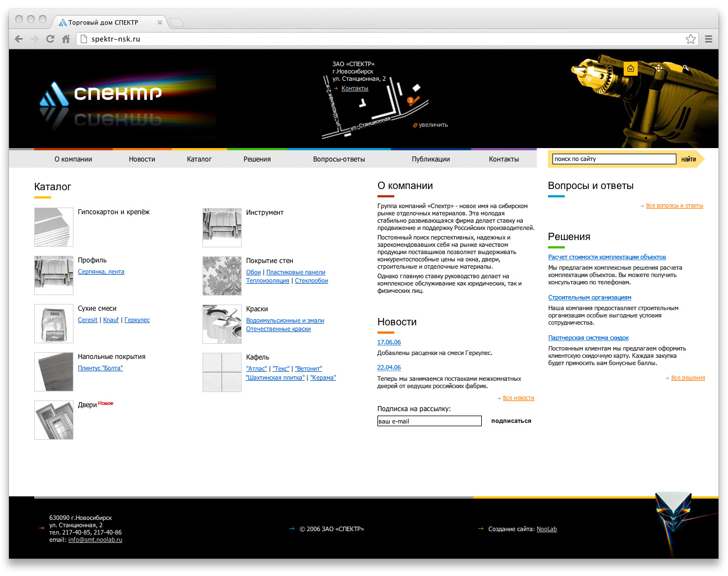The height and width of the screenshot is (576, 728).
Task: Click the sitemap icon in header
Action: point(658,68)
